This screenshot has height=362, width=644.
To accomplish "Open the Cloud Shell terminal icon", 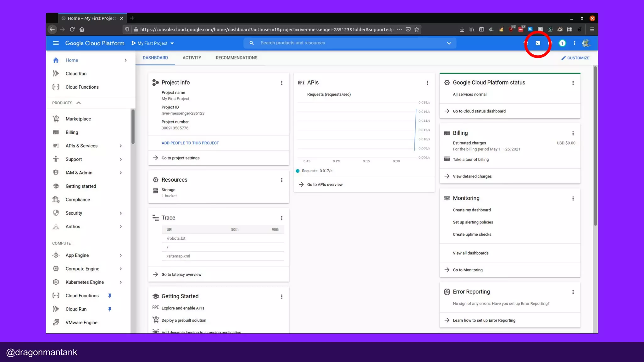I will [x=538, y=43].
